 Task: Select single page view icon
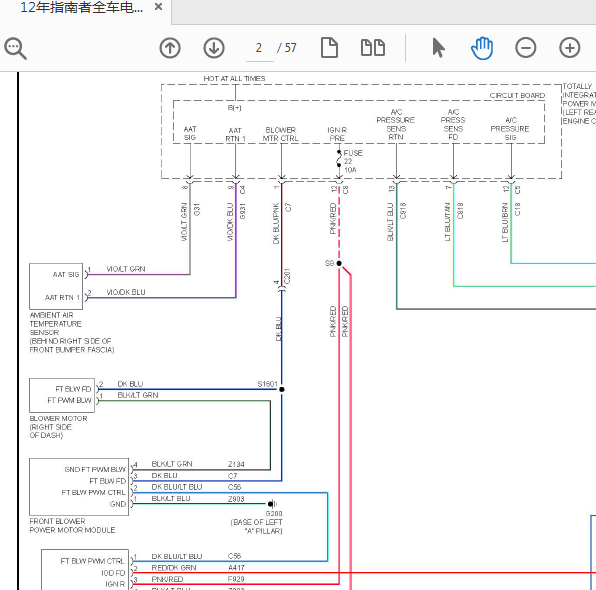point(329,48)
